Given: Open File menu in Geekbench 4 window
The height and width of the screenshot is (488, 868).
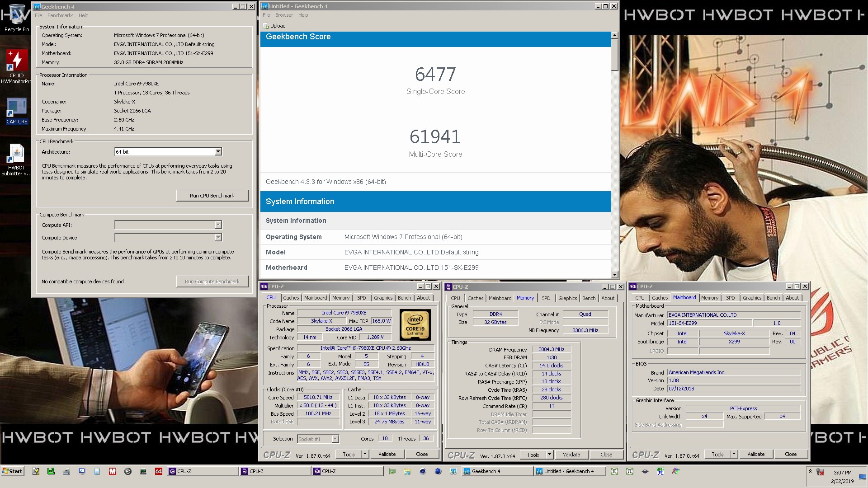Looking at the screenshot, I should point(38,15).
